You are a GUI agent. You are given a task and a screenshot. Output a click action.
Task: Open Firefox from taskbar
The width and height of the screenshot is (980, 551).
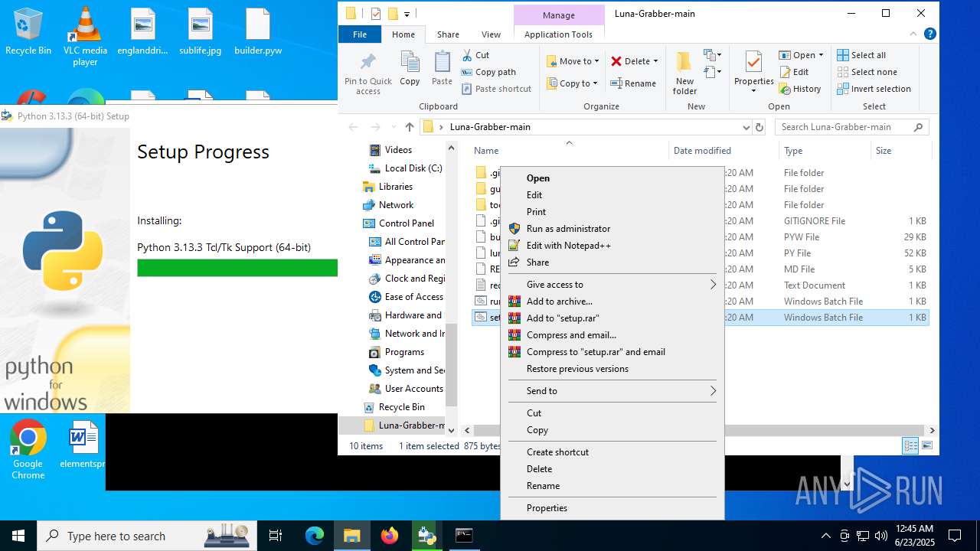point(390,536)
